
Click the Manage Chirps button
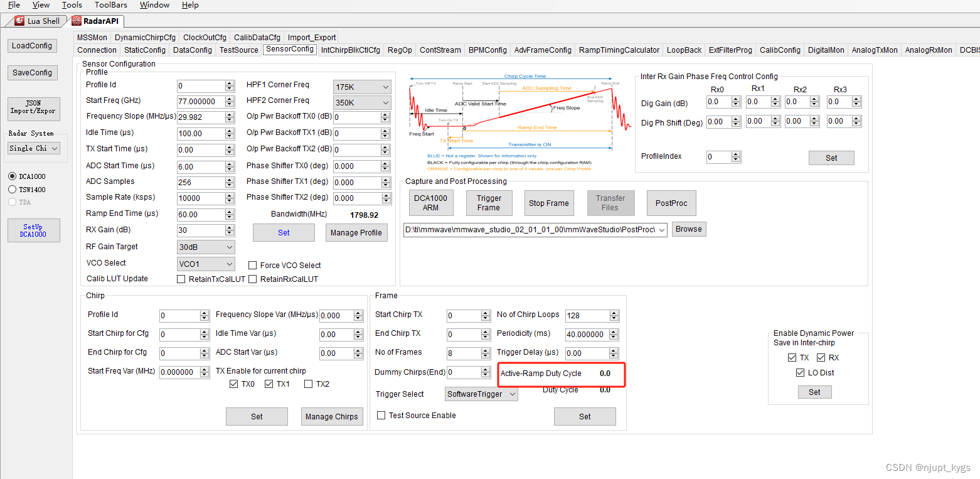pyautogui.click(x=332, y=417)
